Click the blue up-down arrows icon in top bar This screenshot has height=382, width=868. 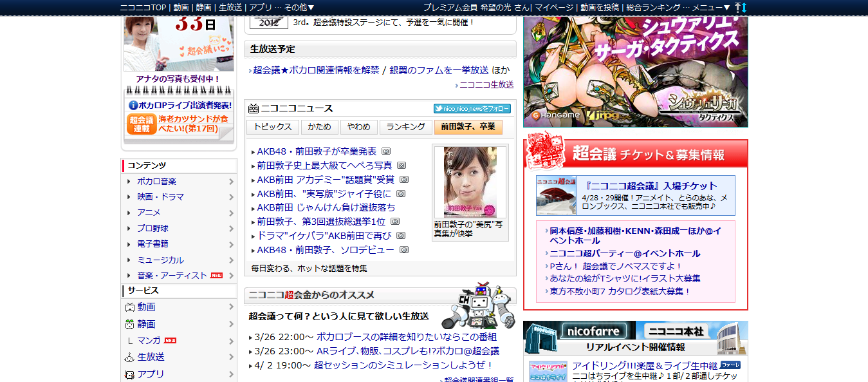(x=744, y=7)
